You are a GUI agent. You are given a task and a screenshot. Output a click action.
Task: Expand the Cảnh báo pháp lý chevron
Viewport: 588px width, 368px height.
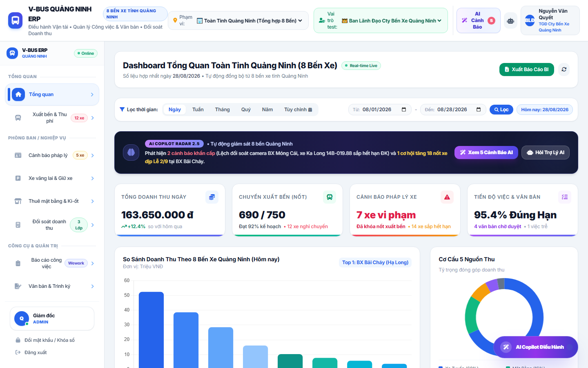(93, 155)
